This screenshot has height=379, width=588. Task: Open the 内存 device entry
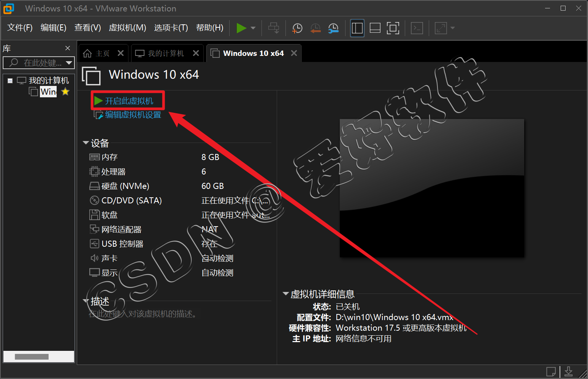[109, 157]
